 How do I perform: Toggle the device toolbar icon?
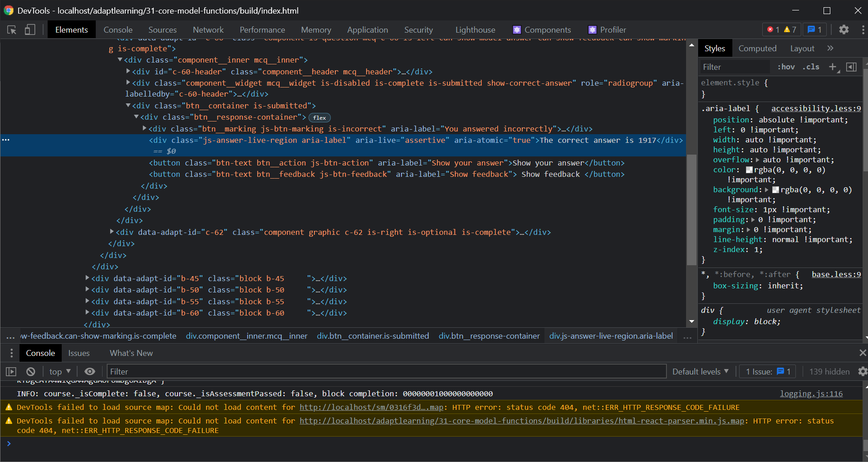point(30,30)
